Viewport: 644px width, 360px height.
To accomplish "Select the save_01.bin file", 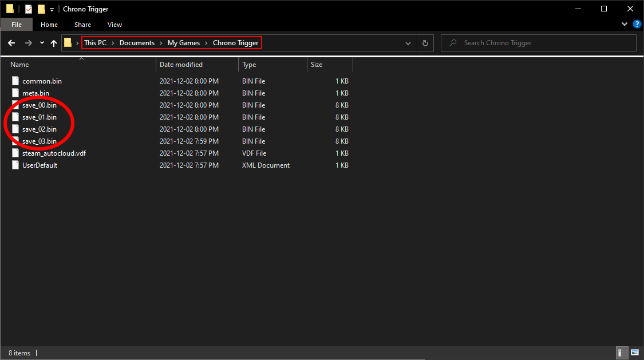I will 39,117.
